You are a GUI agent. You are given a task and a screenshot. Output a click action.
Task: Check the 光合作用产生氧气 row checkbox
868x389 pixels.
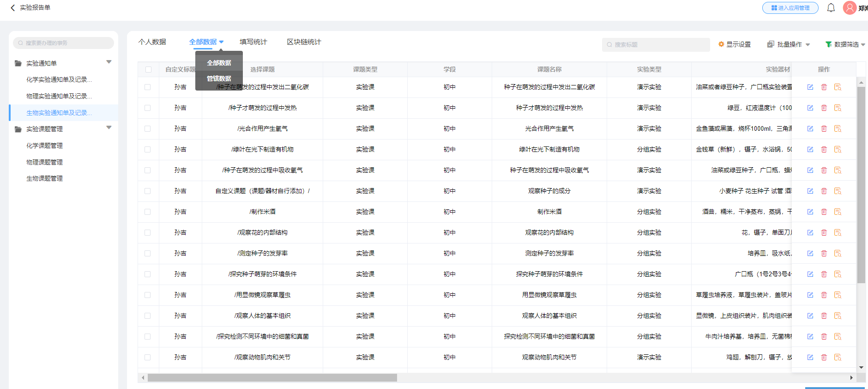coord(148,128)
